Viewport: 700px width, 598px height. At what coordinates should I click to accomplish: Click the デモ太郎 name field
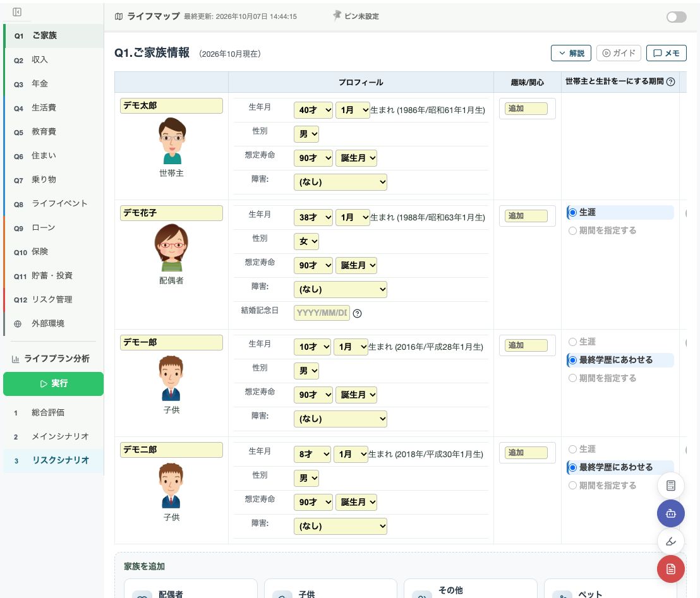tap(171, 105)
